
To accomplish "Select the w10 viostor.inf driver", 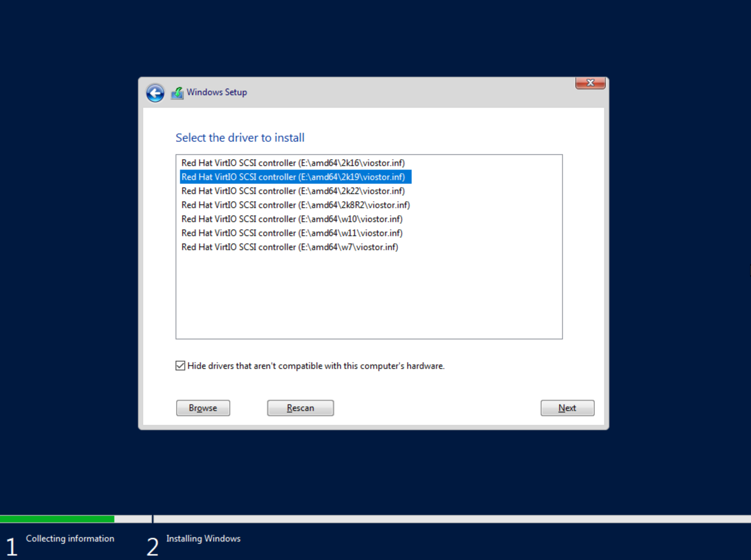I will point(292,219).
